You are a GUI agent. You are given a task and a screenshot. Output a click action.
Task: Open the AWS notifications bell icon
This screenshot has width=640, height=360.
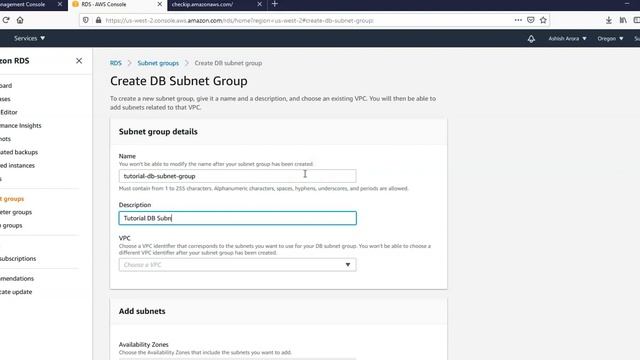click(x=531, y=39)
